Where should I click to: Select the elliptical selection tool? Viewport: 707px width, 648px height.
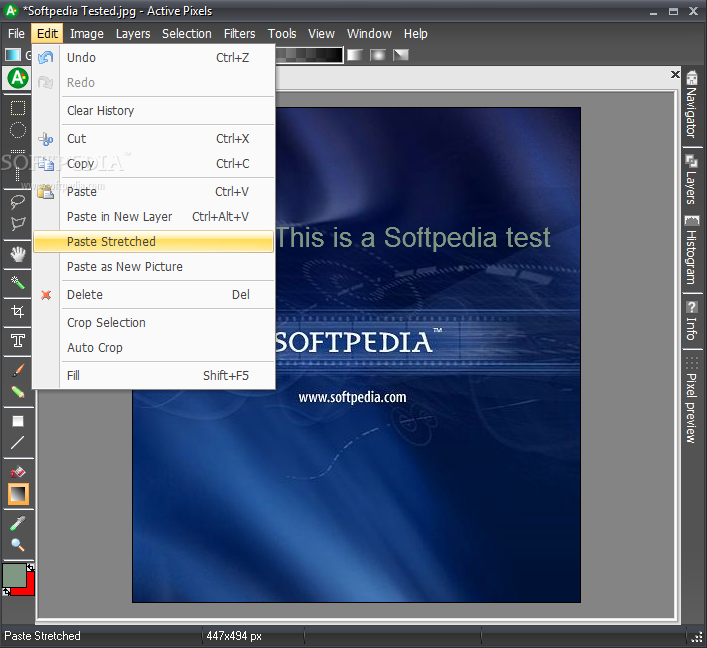click(x=18, y=130)
